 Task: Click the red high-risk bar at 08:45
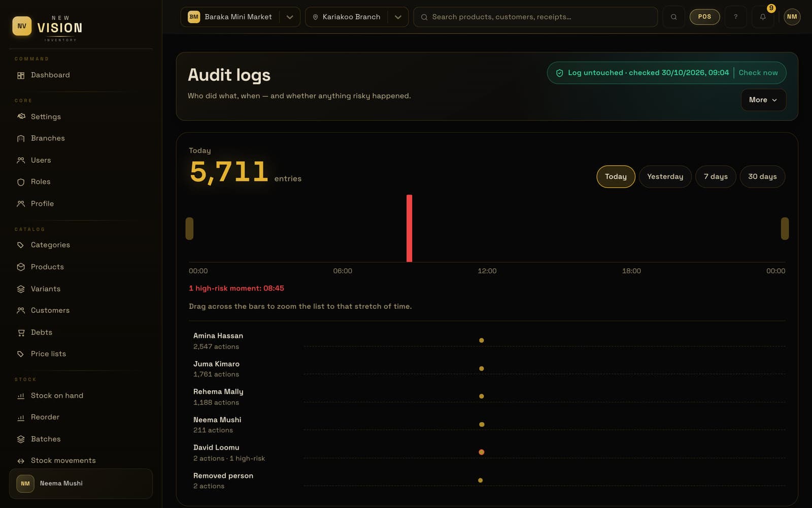409,228
